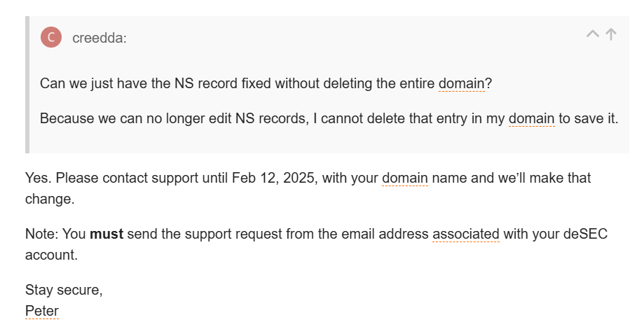This screenshot has height=329, width=644.
Task: Click the word 'account.' ending the note
Action: 51,255
